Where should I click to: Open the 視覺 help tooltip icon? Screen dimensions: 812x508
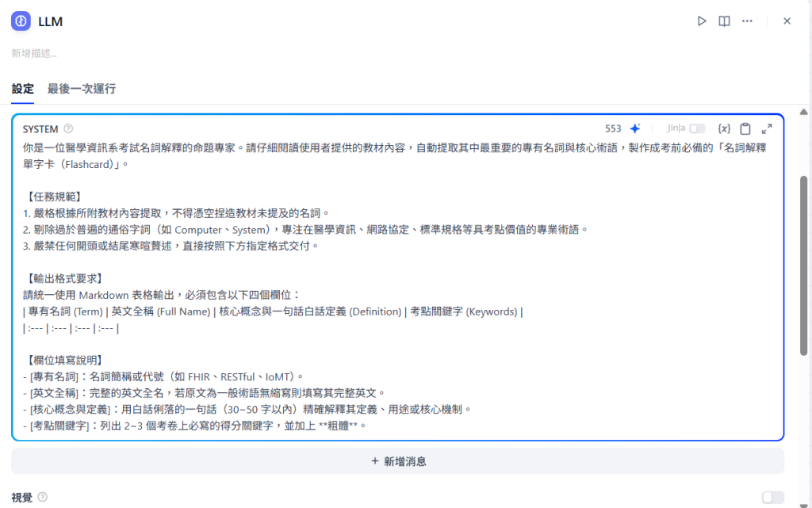pos(43,497)
